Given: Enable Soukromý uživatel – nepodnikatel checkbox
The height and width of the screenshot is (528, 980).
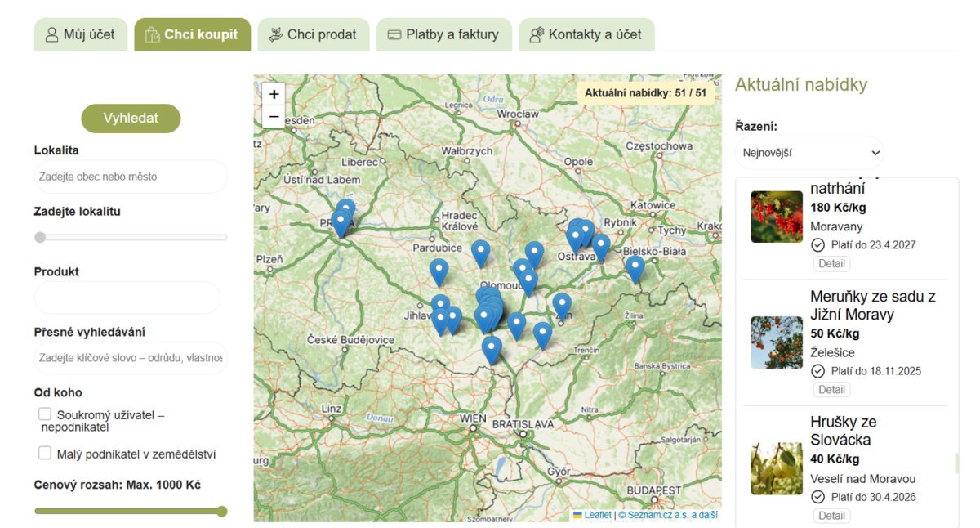Looking at the screenshot, I should tap(45, 414).
